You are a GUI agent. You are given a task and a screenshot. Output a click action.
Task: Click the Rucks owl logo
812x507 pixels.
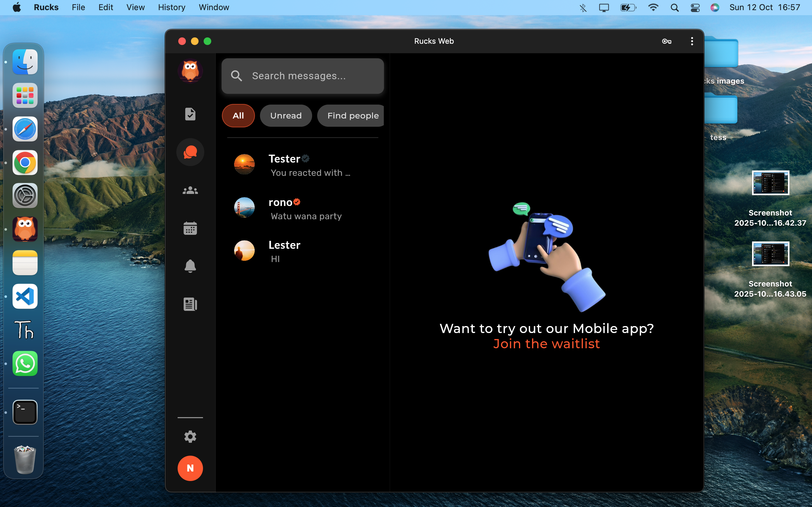pyautogui.click(x=190, y=71)
